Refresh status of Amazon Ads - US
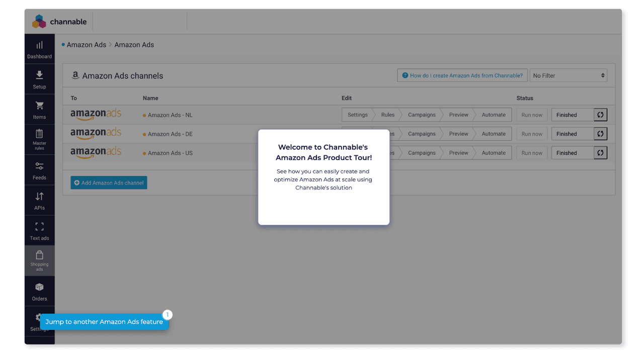The height and width of the screenshot is (354, 644). [600, 153]
